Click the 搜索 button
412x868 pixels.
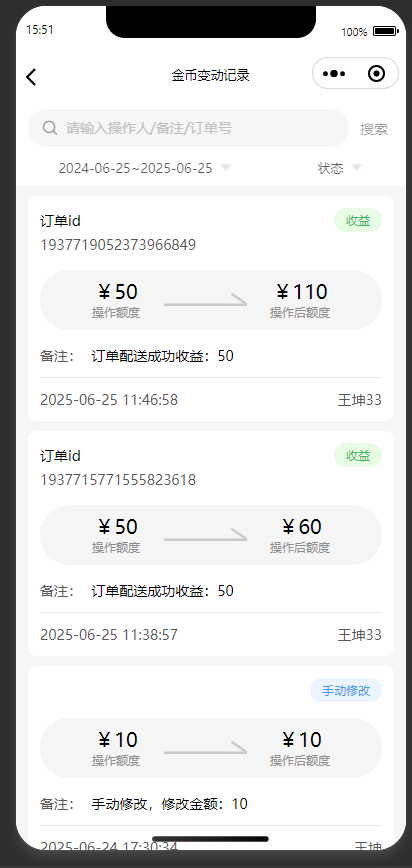[374, 129]
